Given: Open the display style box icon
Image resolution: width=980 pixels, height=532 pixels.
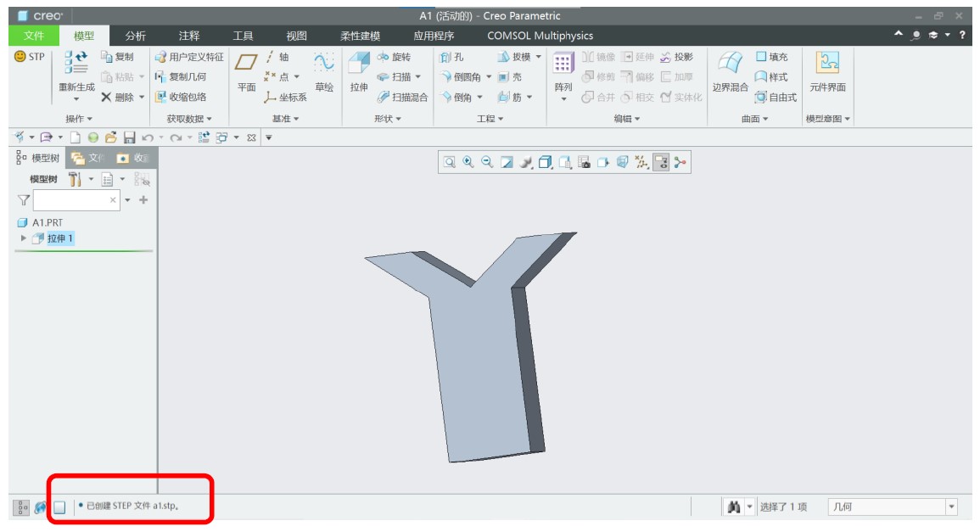Looking at the screenshot, I should tap(545, 163).
